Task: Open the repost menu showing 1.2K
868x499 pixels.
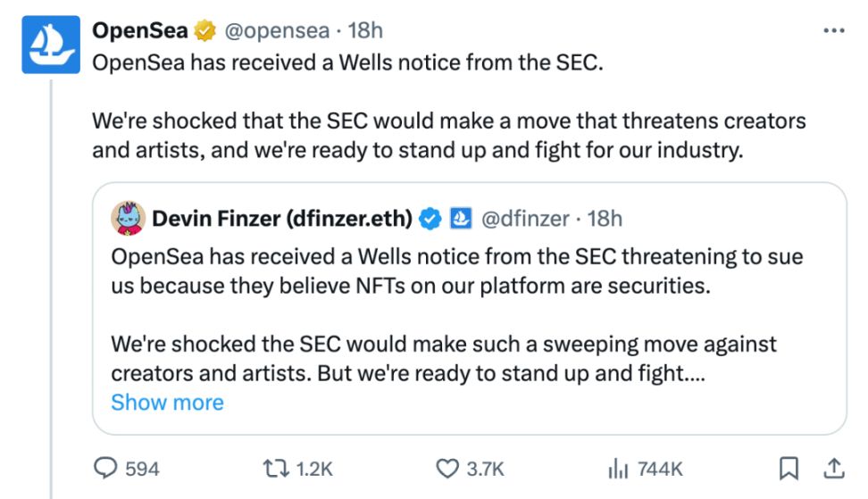Action: pos(275,468)
